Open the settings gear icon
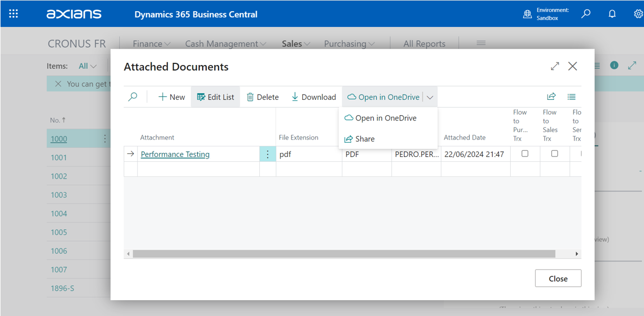 coord(638,14)
